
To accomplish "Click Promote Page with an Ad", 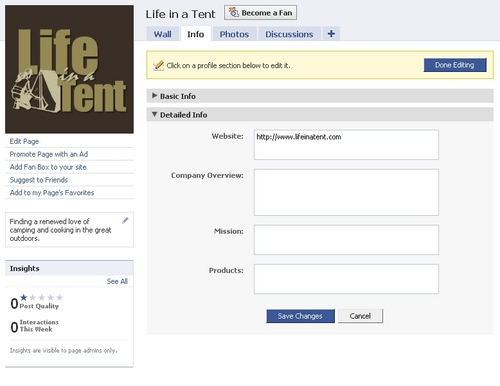I will [x=49, y=154].
